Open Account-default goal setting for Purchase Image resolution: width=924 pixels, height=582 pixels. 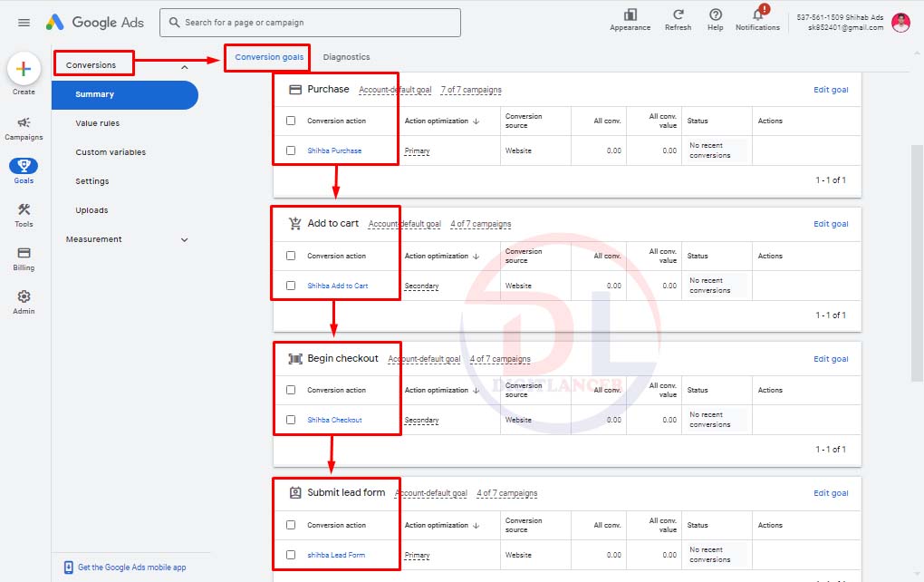(x=395, y=91)
